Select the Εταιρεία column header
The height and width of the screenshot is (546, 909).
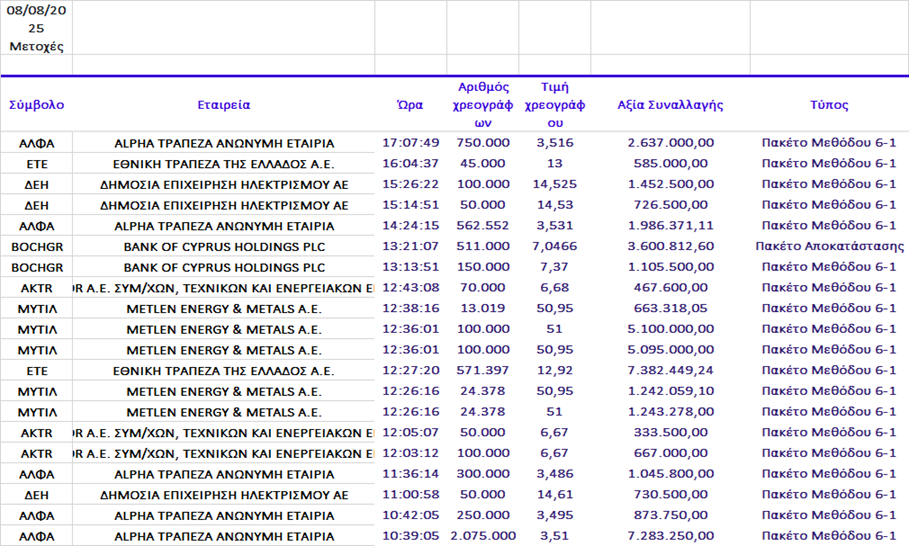(x=224, y=104)
